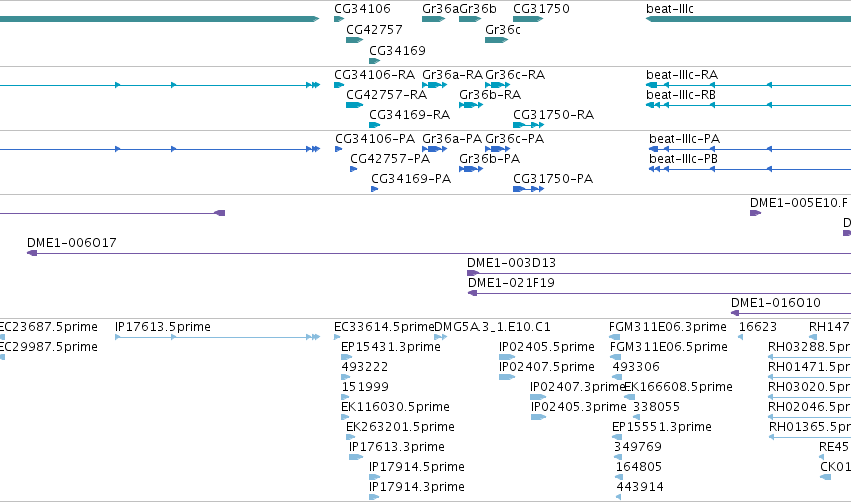The width and height of the screenshot is (851, 502).
Task: Select EST EP15431.3prime
Action: (391, 347)
